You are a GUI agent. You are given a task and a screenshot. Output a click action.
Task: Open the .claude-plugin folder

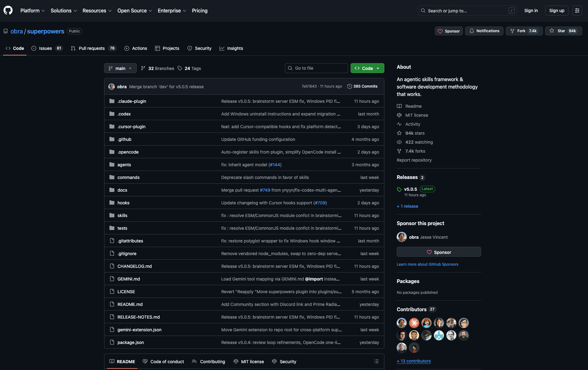tap(132, 101)
